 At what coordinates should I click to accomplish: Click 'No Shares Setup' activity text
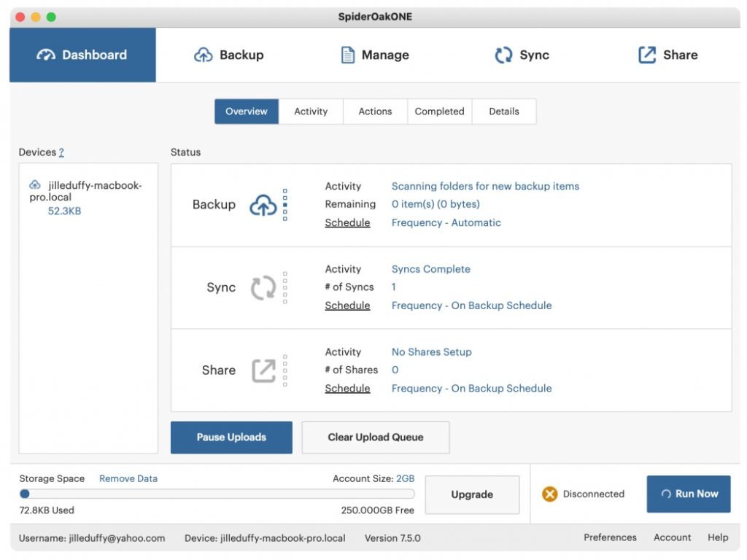pyautogui.click(x=432, y=352)
